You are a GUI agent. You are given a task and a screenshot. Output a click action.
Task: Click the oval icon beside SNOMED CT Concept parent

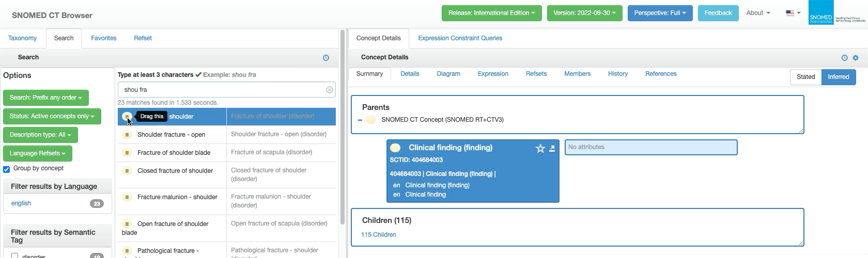(370, 120)
